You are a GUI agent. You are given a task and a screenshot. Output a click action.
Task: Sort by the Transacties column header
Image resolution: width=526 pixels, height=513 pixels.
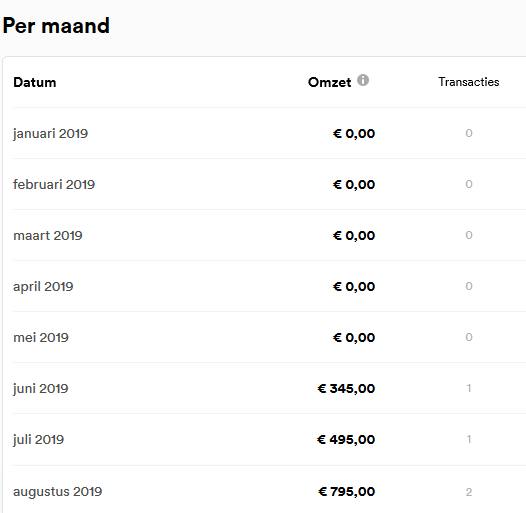pyautogui.click(x=469, y=82)
